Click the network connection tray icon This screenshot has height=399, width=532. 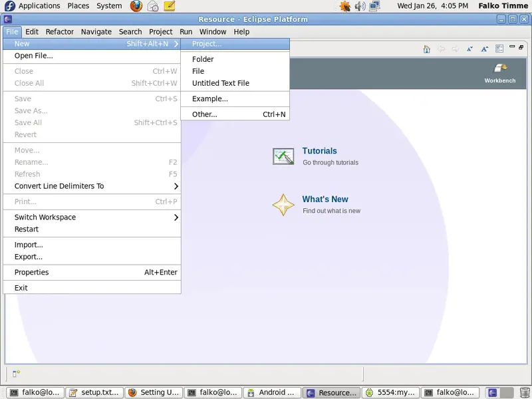tap(374, 6)
